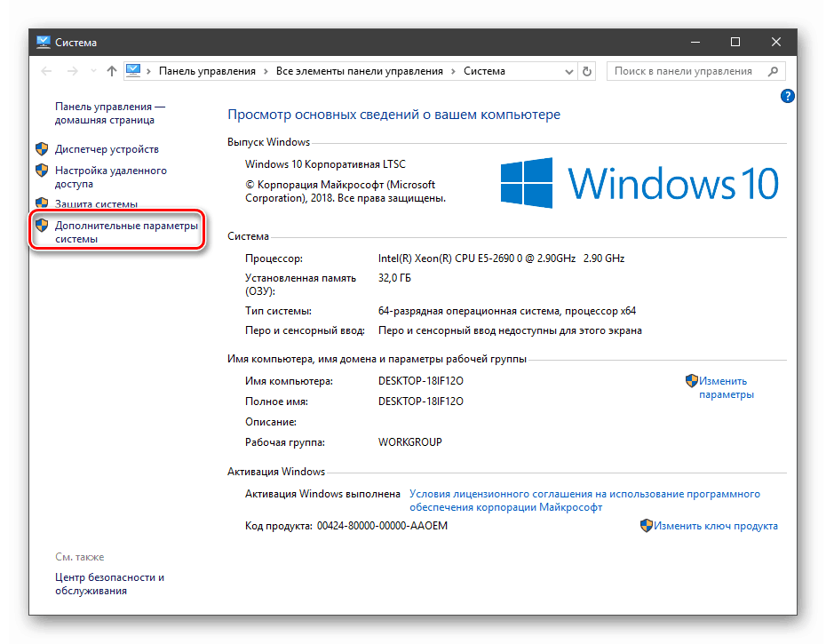Close the Система window

click(776, 42)
